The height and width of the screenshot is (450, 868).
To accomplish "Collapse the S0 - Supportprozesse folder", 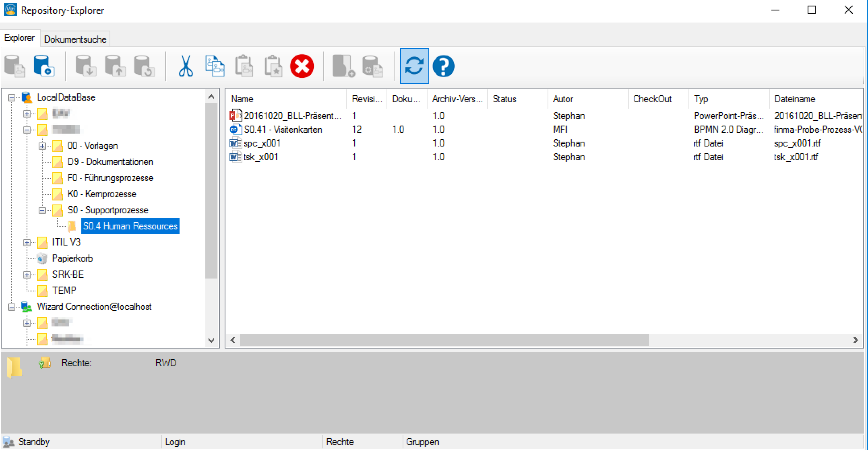I will click(42, 210).
